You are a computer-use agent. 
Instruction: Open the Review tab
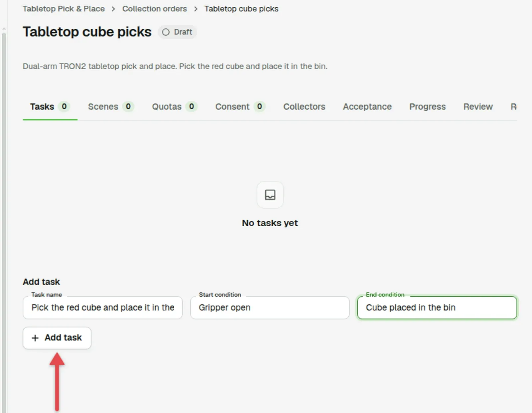click(x=478, y=106)
